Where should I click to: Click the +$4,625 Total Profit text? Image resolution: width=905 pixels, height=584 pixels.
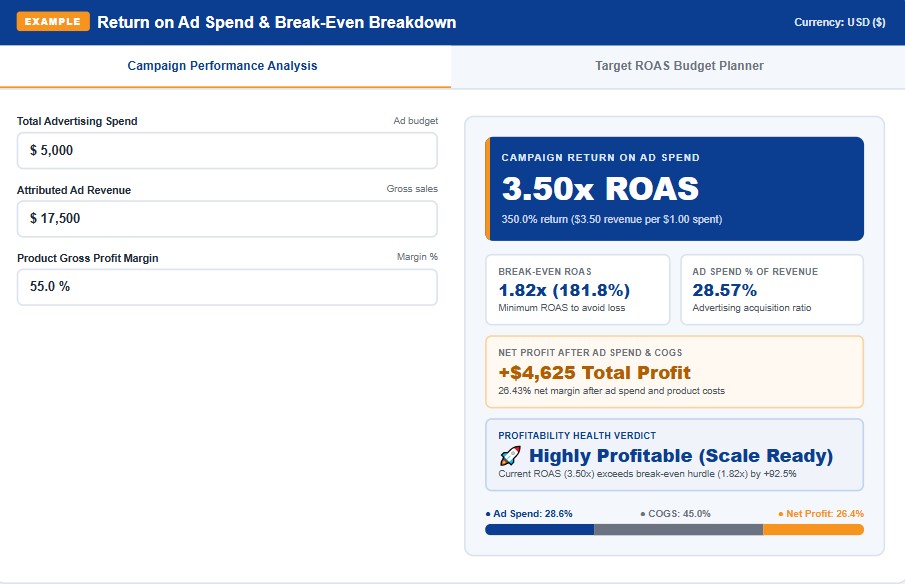coord(594,373)
